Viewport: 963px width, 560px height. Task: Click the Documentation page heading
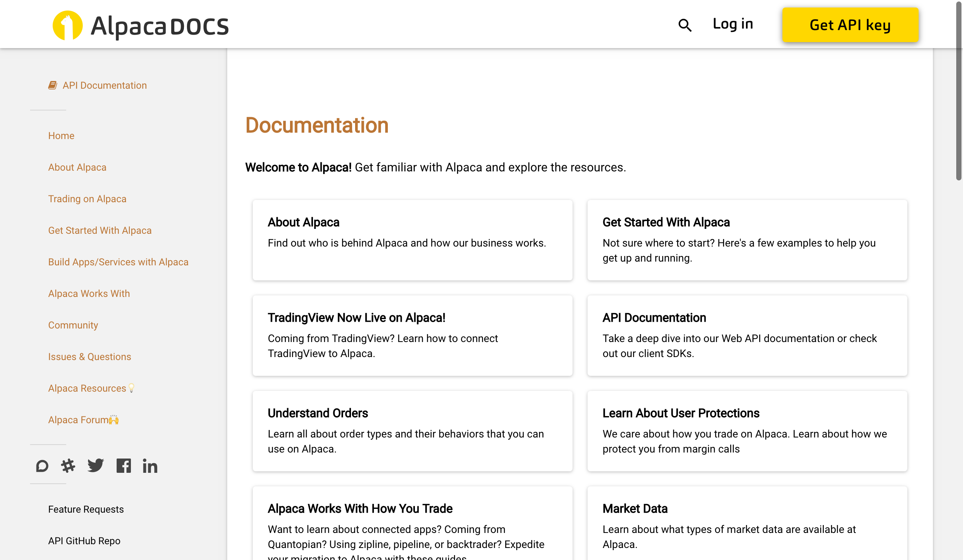[x=317, y=125]
